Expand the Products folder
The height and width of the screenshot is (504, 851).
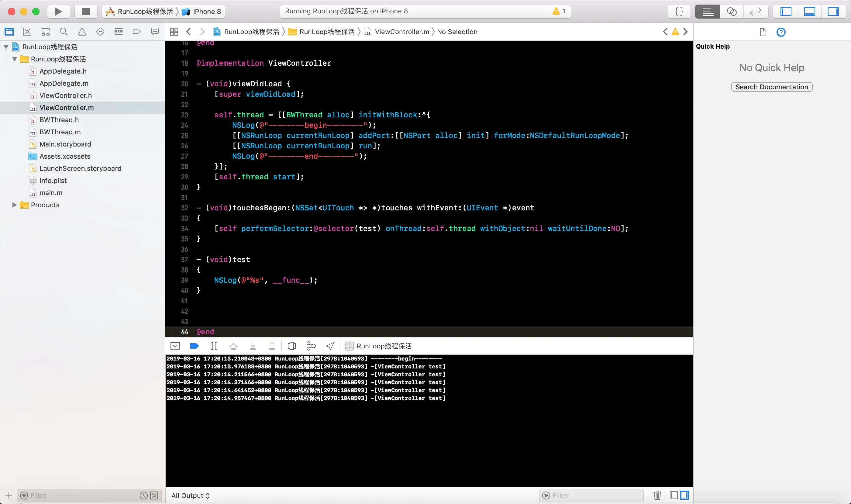(14, 205)
